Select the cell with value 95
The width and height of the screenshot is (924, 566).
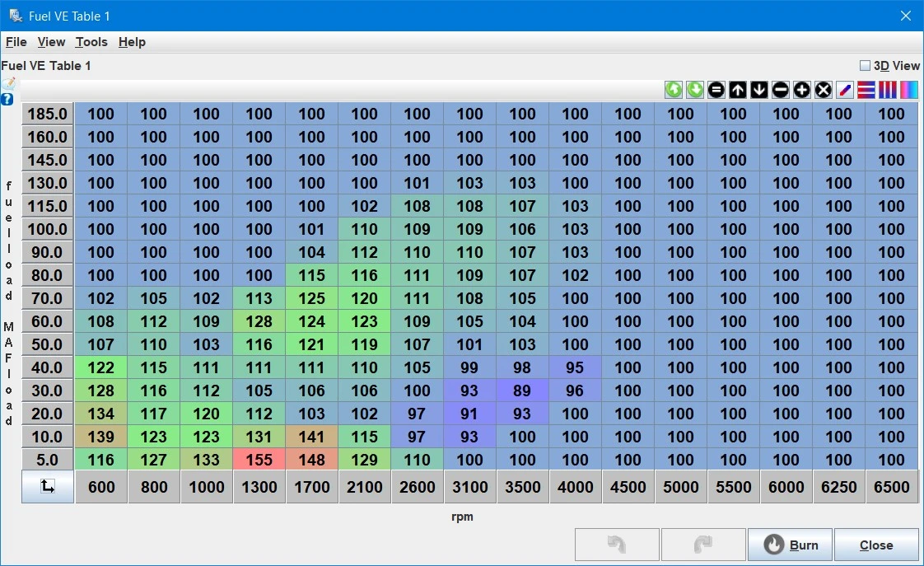point(575,367)
